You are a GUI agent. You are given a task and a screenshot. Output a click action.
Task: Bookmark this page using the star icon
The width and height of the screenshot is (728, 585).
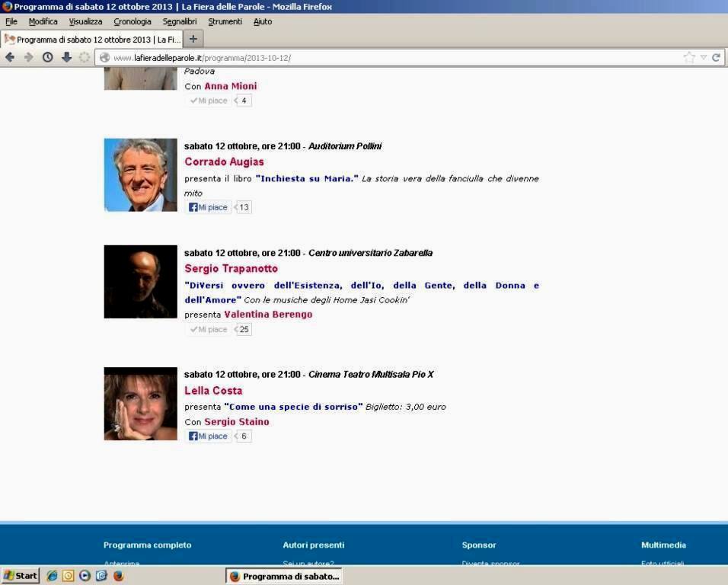(688, 57)
